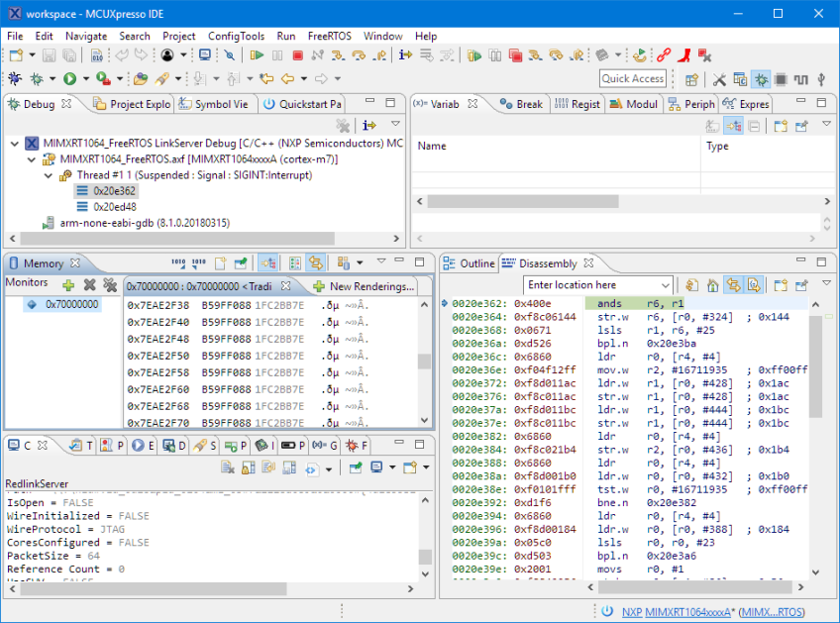Open the File menu
The image size is (840, 623).
(15, 36)
